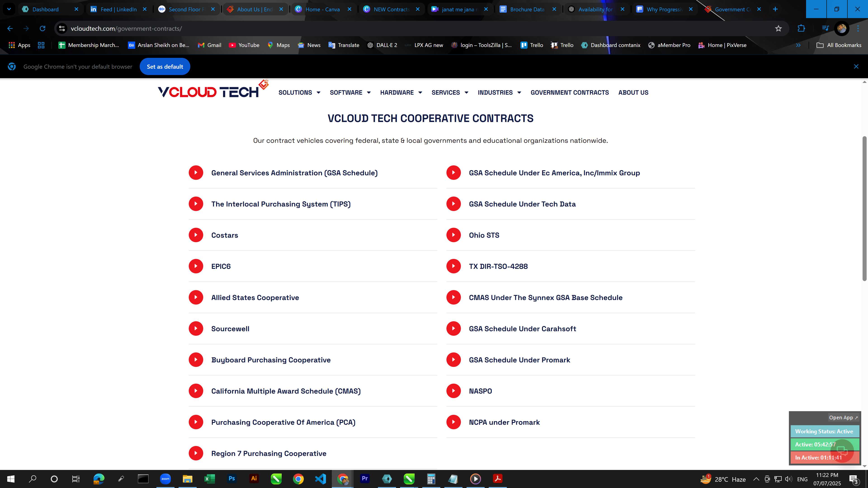Image resolution: width=868 pixels, height=488 pixels.
Task: Expand Buyboard Purchasing Cooperative arrow icon
Action: 196,360
